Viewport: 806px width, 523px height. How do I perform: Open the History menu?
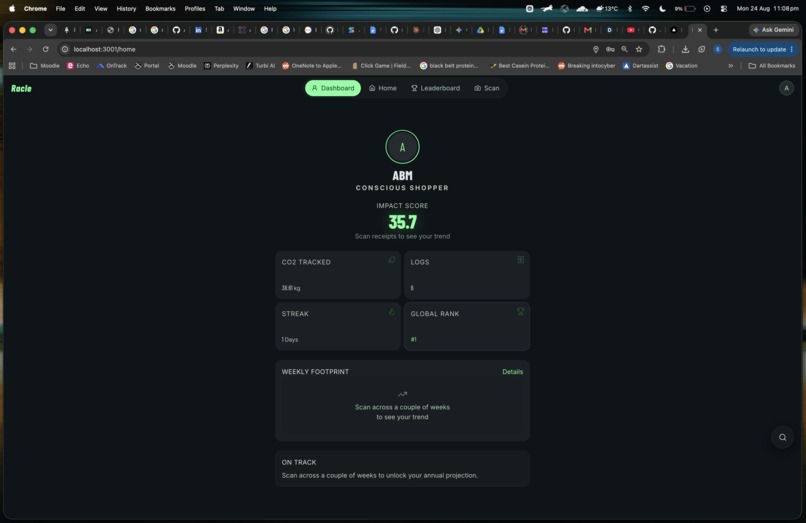(126, 9)
